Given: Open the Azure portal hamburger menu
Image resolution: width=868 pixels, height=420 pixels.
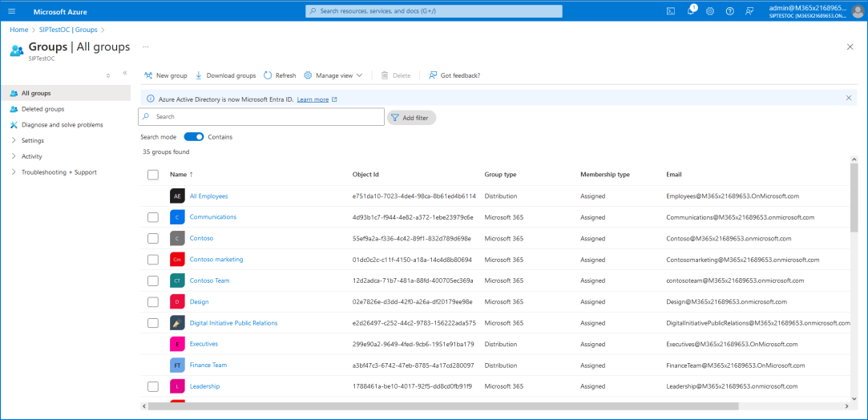Looking at the screenshot, I should click(x=12, y=11).
